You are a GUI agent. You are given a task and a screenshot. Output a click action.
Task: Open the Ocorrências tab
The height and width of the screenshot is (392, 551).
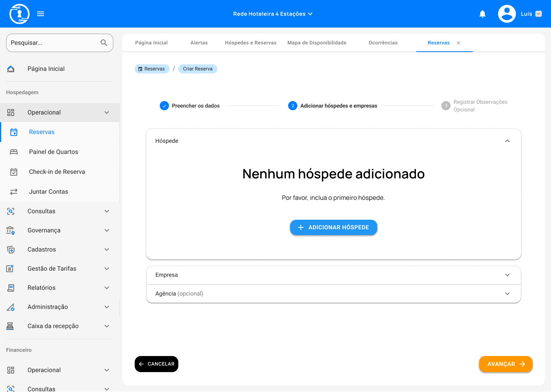click(x=383, y=43)
